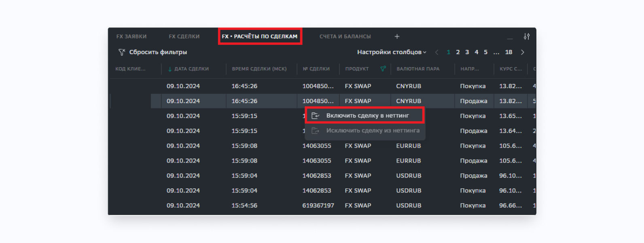644x243 pixels.
Task: Click FX SWAP in the 619367197 row
Action: tap(358, 205)
